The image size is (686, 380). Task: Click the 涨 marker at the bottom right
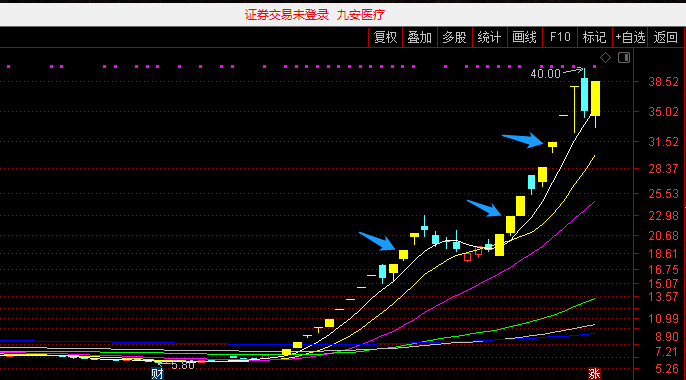point(594,374)
